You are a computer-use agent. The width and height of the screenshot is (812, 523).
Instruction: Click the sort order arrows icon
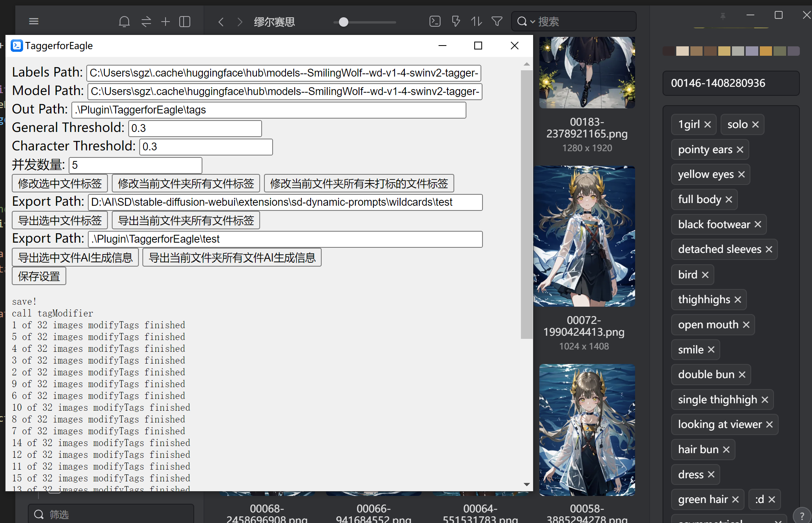click(x=476, y=21)
